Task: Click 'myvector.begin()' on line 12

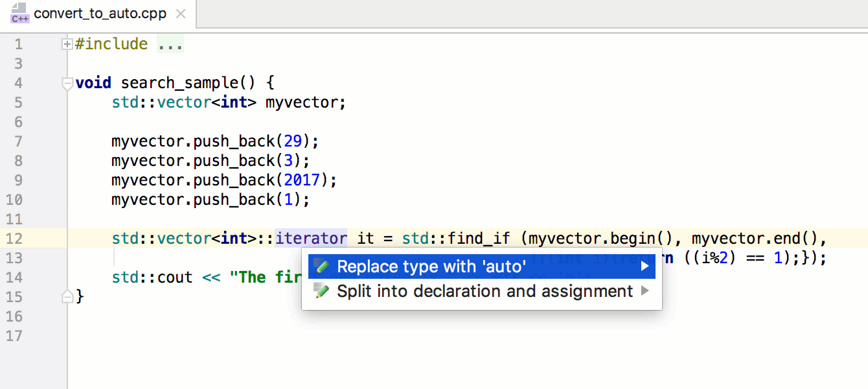Action: 601,239
